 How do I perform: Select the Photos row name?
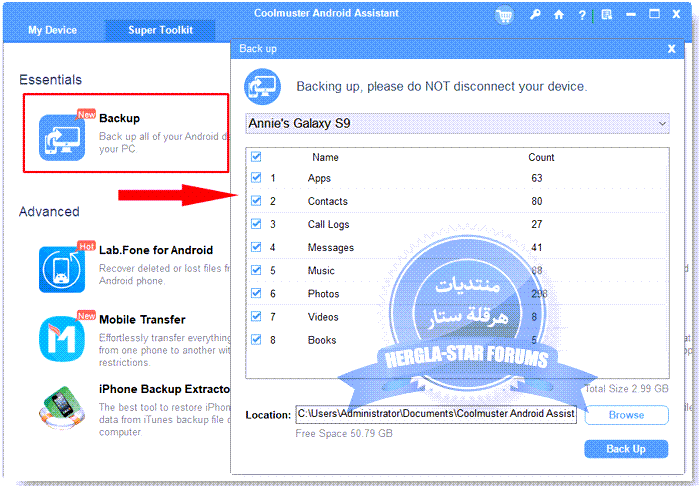[323, 294]
